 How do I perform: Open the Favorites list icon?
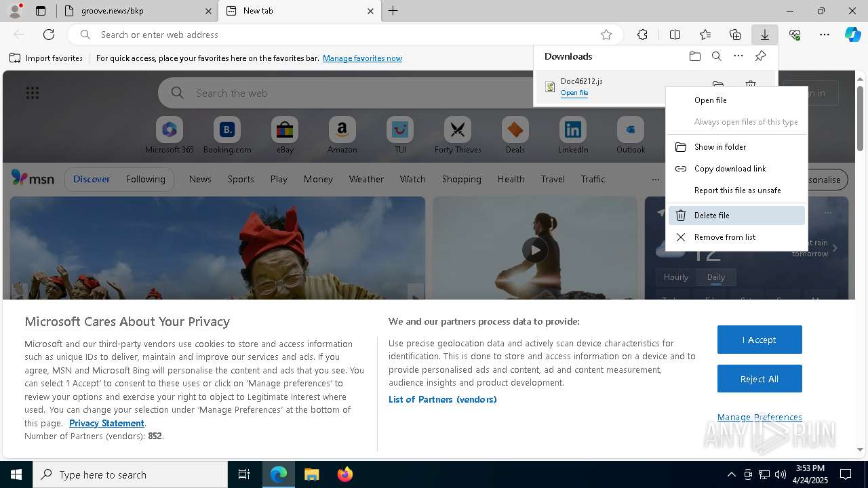click(x=705, y=35)
